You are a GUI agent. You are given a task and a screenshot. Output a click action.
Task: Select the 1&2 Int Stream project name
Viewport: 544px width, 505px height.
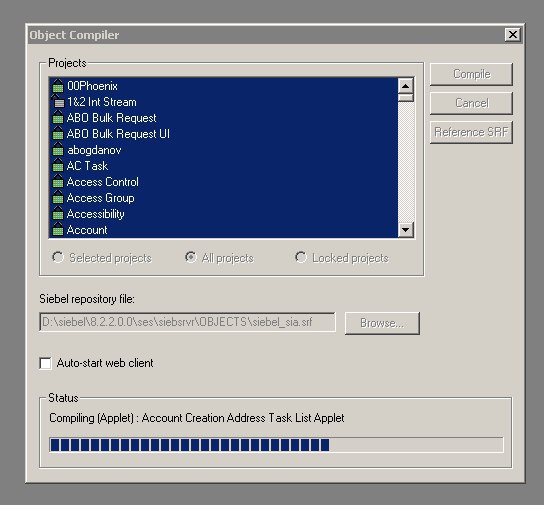pos(102,102)
